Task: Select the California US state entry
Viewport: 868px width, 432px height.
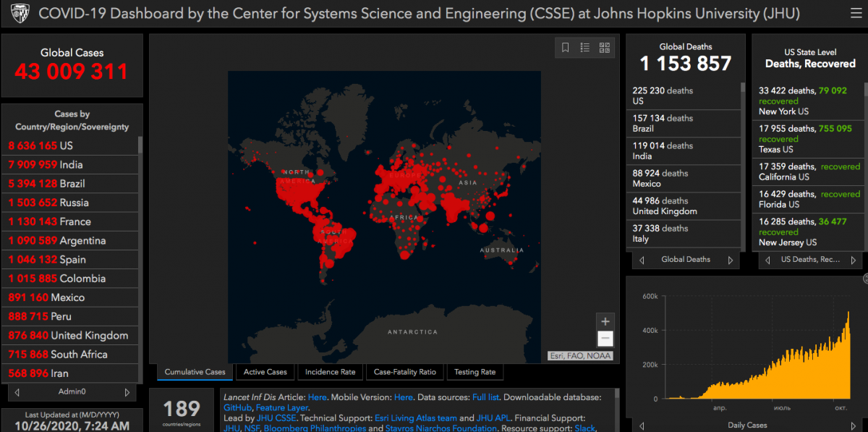Action: [x=809, y=171]
